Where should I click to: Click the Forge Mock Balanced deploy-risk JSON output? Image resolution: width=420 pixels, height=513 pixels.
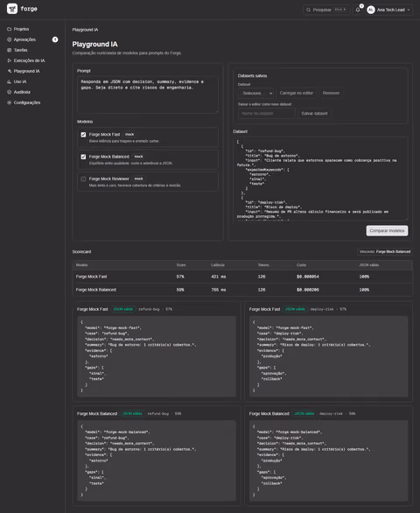click(x=328, y=460)
